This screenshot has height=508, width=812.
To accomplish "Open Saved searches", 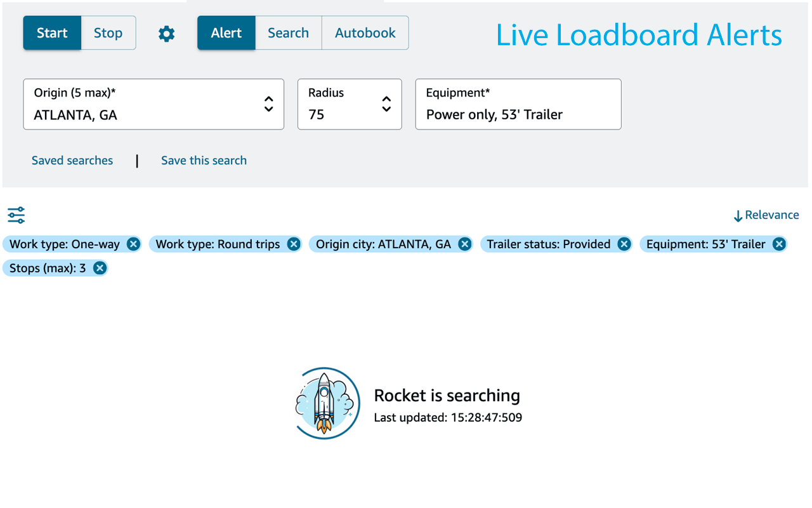I will [x=72, y=160].
